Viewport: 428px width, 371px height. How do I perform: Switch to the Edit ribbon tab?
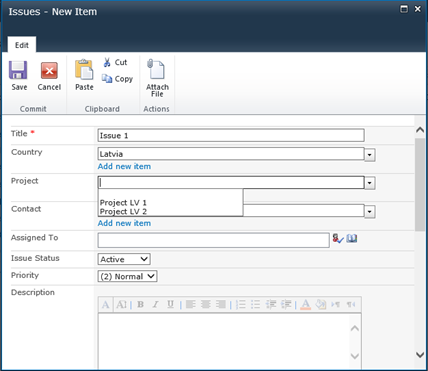[22, 45]
